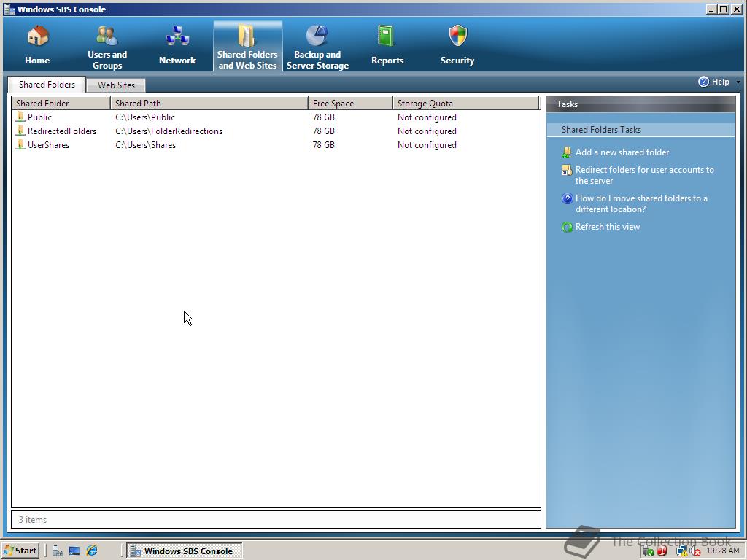
Task: Click the UserShares folder icon
Action: coord(20,144)
